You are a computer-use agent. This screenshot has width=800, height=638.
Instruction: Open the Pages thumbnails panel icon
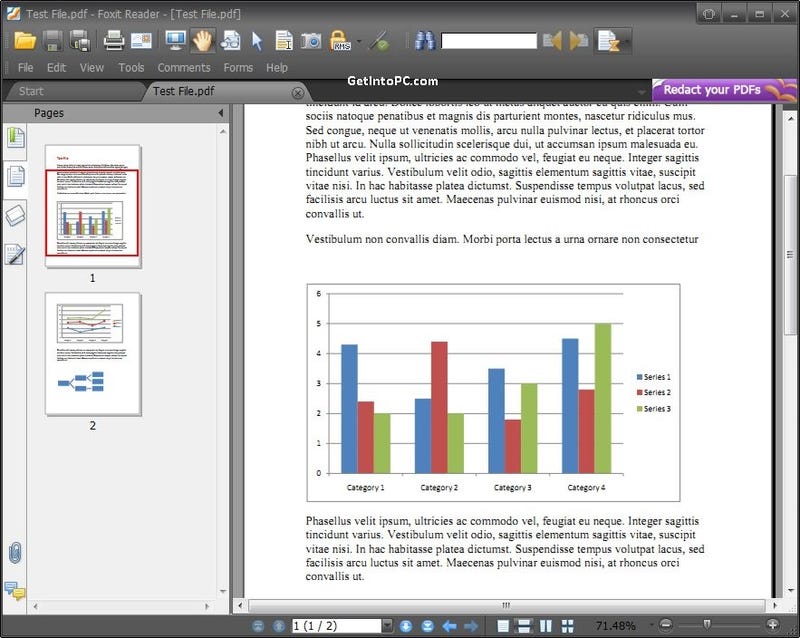[16, 177]
